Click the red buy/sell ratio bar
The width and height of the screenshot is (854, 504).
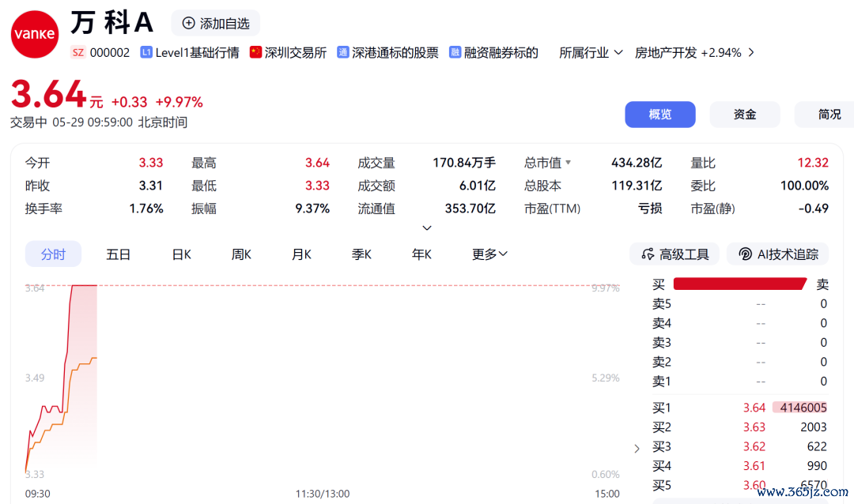coord(740,284)
